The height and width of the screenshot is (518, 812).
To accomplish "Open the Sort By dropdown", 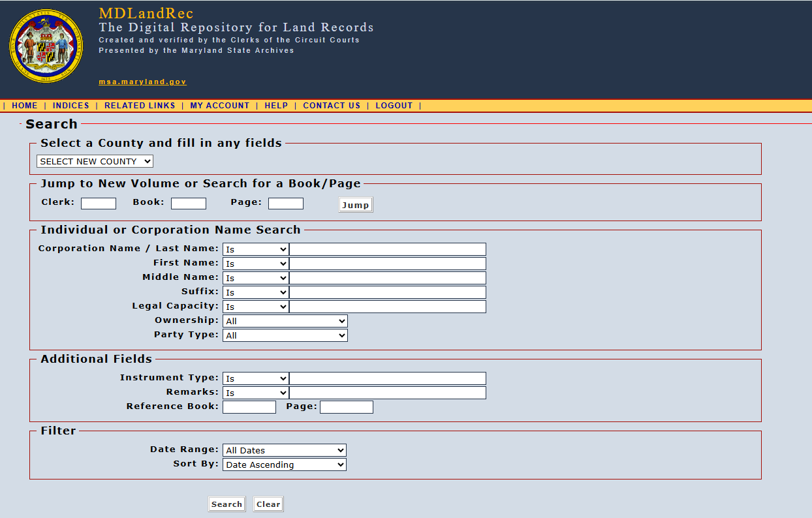I will click(x=284, y=465).
